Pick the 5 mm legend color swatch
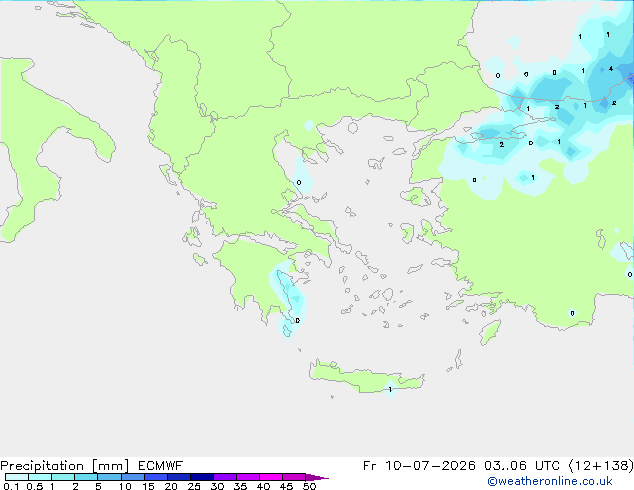 click(109, 477)
